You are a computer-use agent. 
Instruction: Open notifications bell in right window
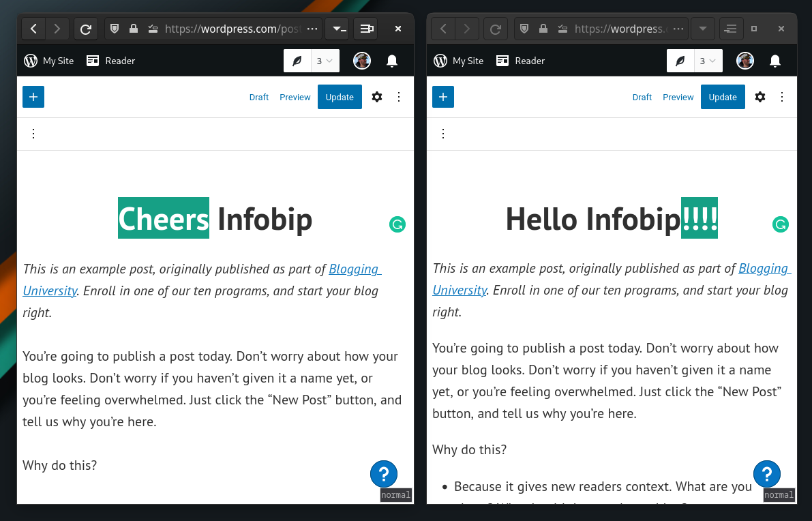775,61
